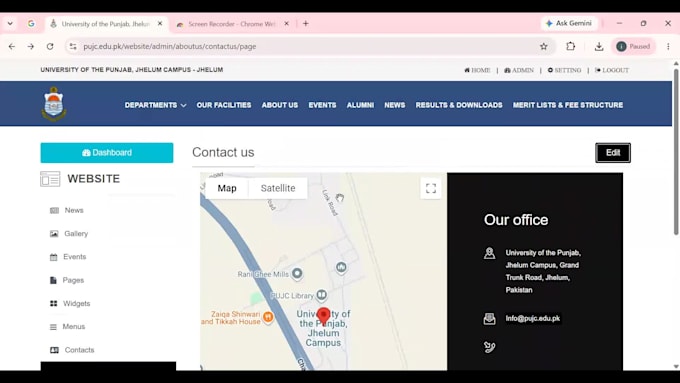The height and width of the screenshot is (383, 680).
Task: Open Events in the sidebar
Action: pyautogui.click(x=68, y=257)
